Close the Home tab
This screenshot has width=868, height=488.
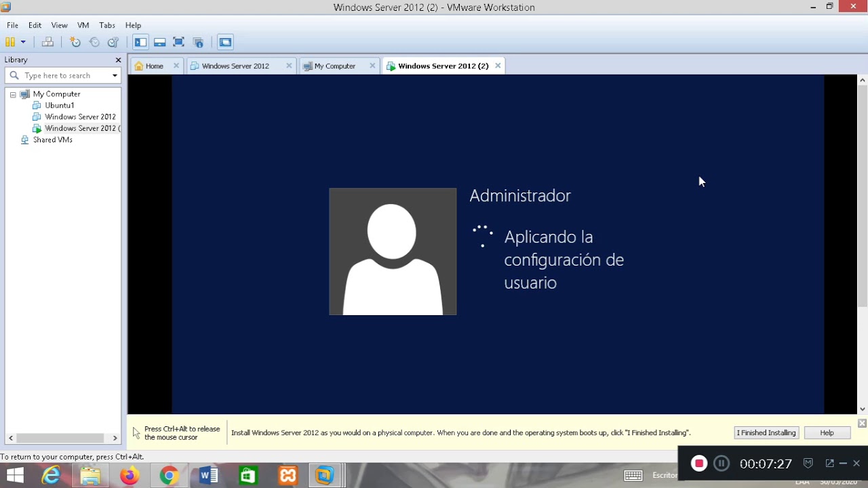click(176, 66)
